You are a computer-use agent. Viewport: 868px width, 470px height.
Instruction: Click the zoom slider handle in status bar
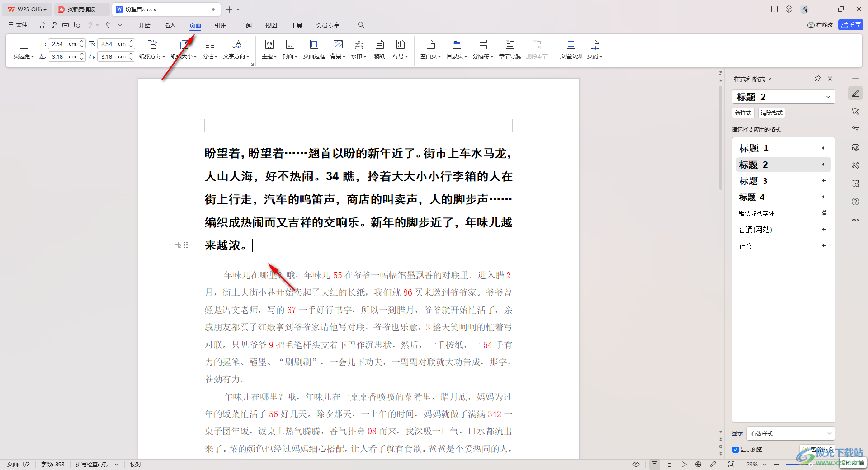(x=811, y=465)
